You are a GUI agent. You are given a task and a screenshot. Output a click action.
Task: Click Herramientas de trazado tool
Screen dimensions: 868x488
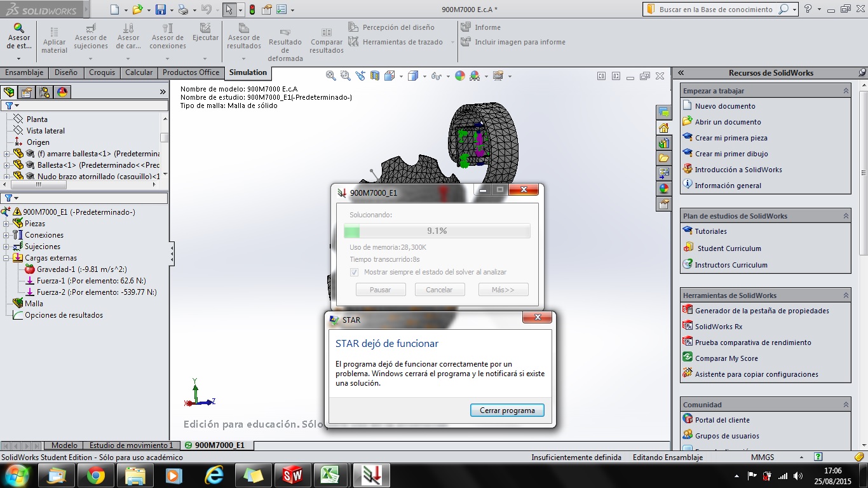[396, 42]
